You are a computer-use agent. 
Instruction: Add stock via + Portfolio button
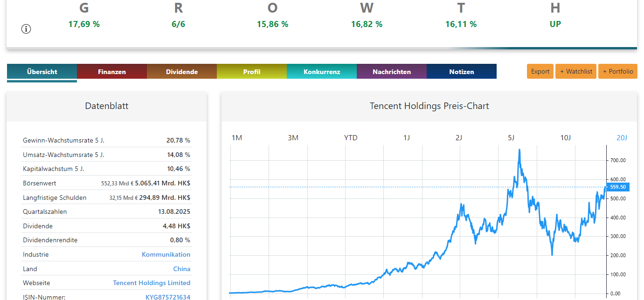tap(618, 71)
